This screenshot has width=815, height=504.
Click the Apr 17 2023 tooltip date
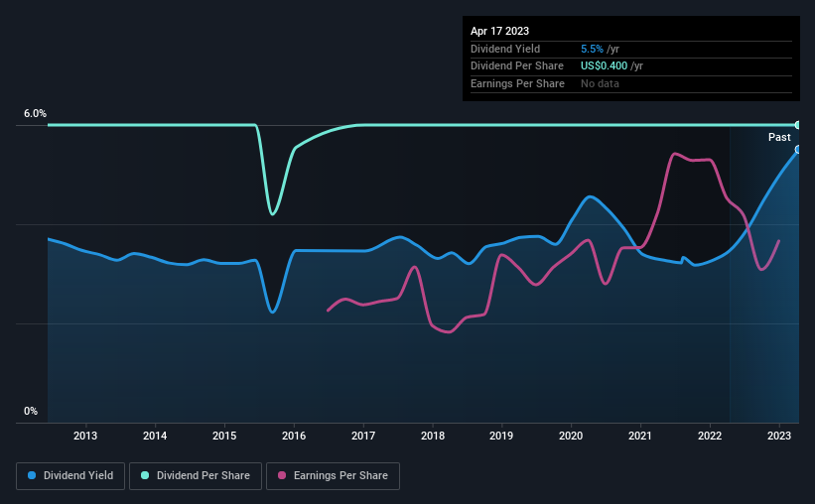[x=499, y=31]
